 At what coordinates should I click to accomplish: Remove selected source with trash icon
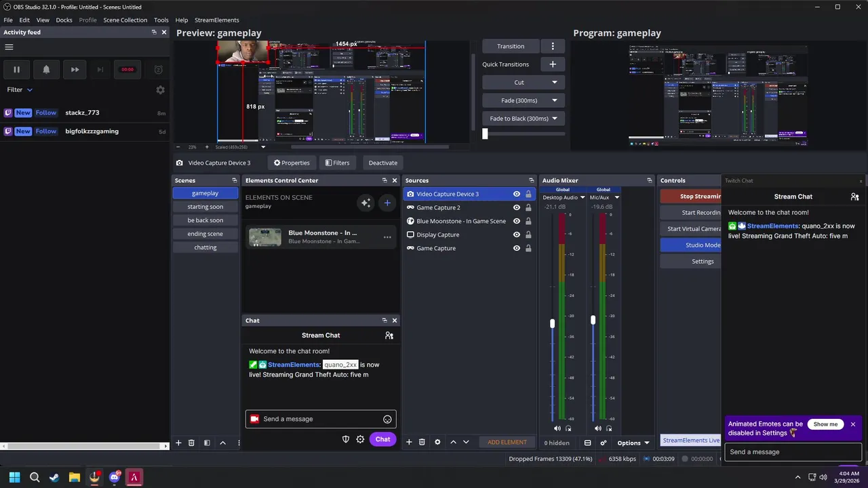coord(422,442)
